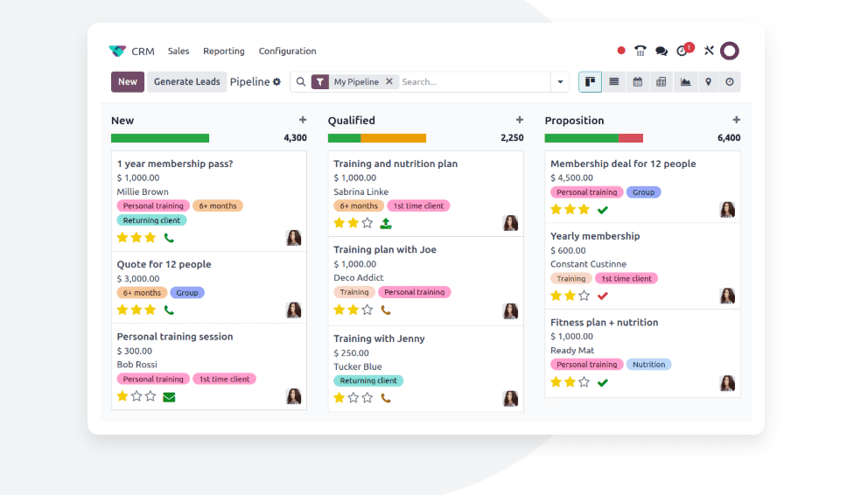Switch to Map view

[x=708, y=82]
